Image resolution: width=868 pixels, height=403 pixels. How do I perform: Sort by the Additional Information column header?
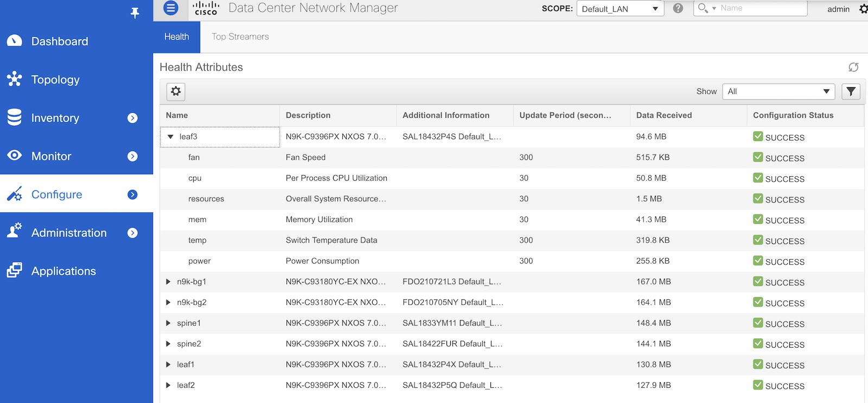coord(455,116)
